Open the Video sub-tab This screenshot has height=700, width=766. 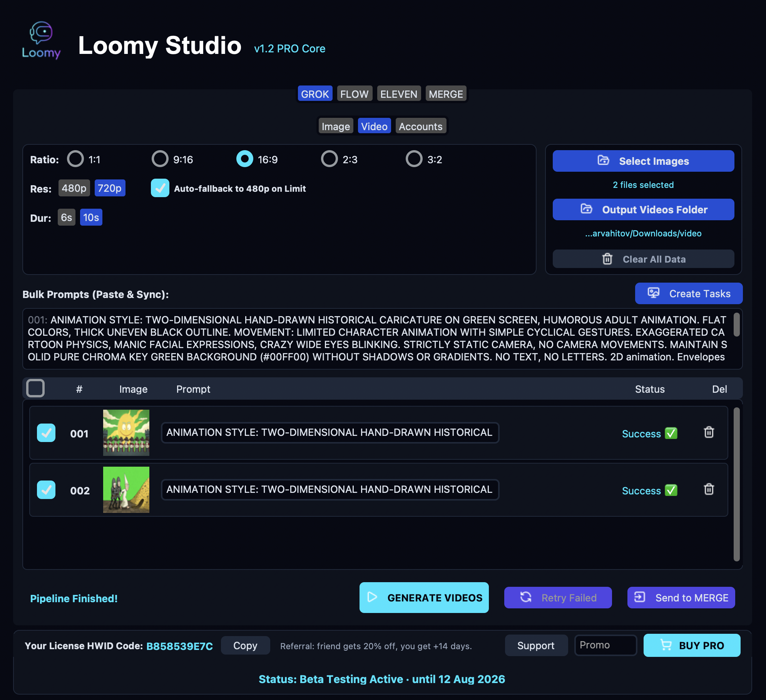tap(374, 126)
